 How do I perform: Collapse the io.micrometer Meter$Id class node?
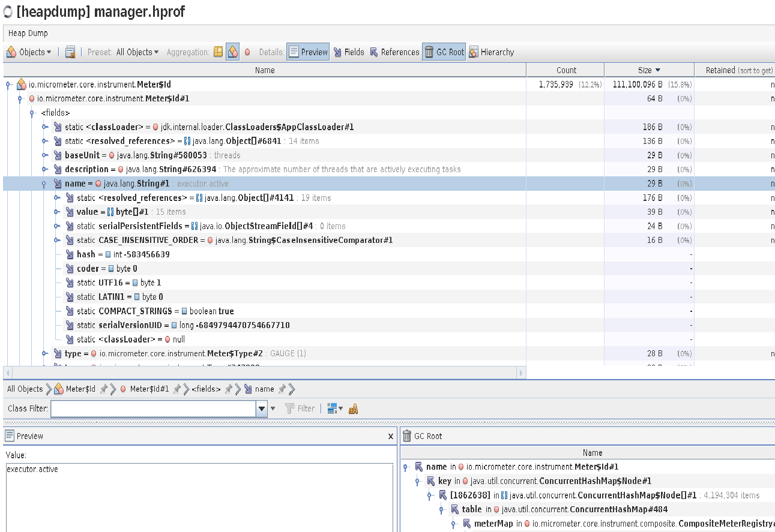[x=9, y=85]
